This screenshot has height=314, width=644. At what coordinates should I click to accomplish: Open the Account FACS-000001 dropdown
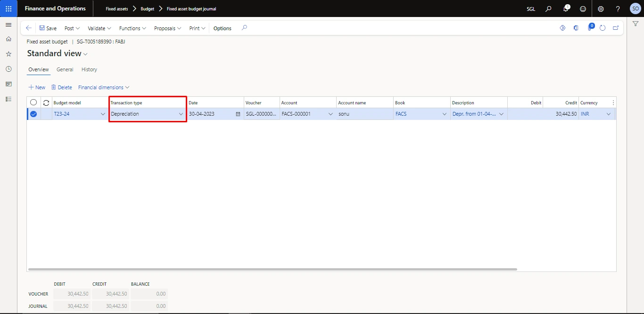click(330, 114)
